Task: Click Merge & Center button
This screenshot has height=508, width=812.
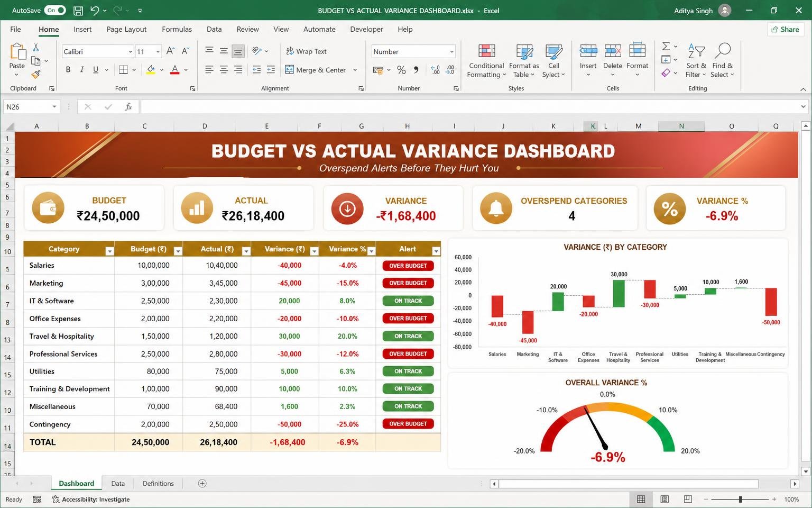Action: tap(316, 70)
